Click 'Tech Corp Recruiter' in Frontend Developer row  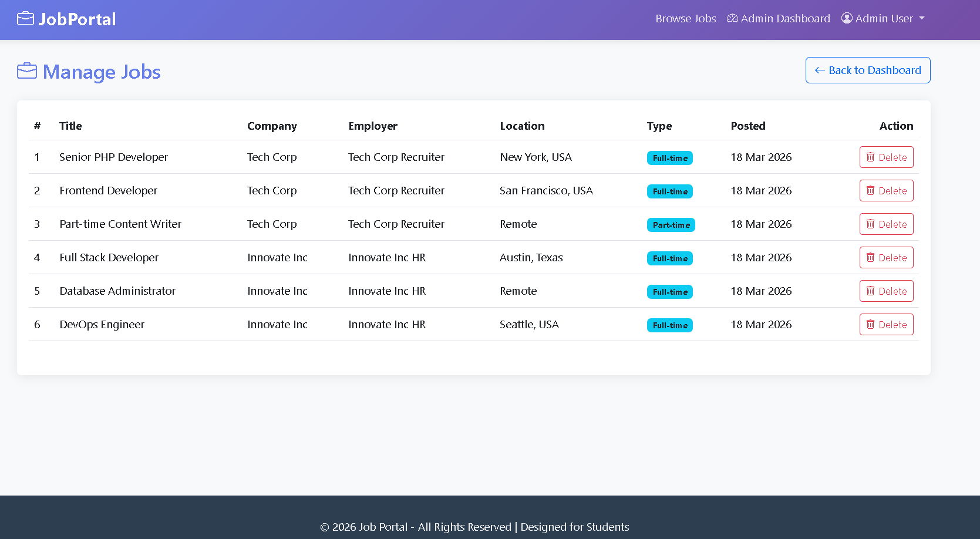tap(396, 190)
